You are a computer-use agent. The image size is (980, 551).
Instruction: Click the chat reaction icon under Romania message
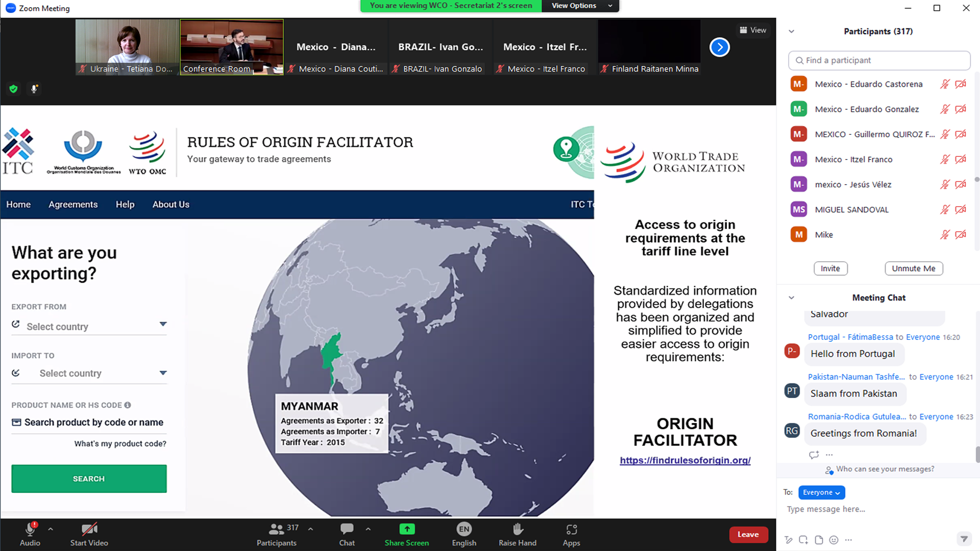[814, 455]
